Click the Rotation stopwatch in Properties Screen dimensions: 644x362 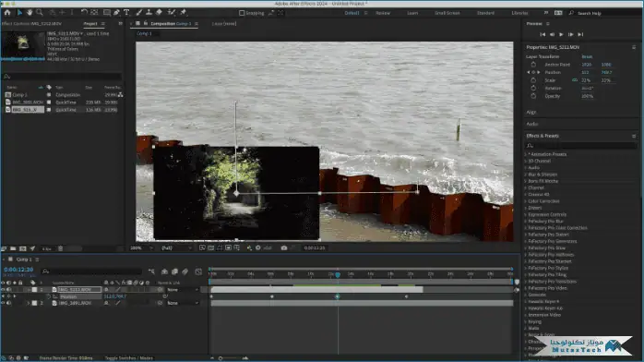click(x=533, y=88)
